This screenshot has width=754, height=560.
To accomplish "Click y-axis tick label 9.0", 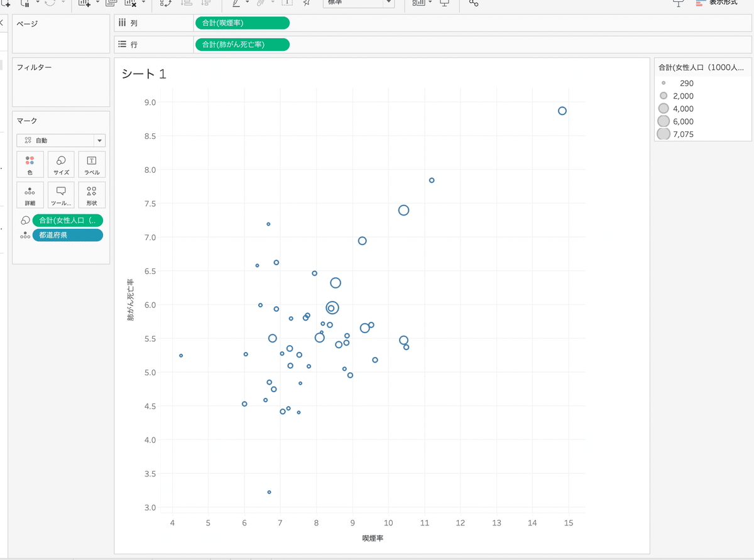I will 150,102.
